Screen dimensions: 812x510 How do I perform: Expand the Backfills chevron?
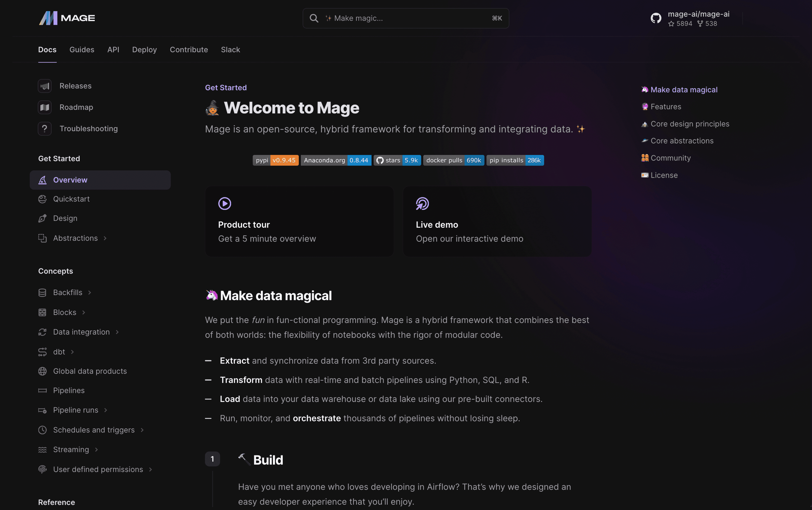pyautogui.click(x=89, y=293)
